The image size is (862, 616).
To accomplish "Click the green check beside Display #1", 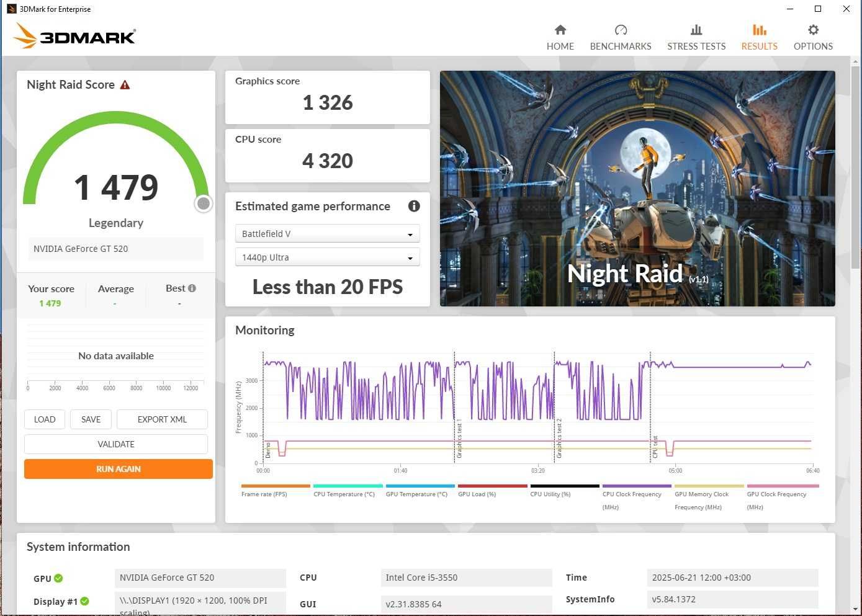I will [x=84, y=601].
